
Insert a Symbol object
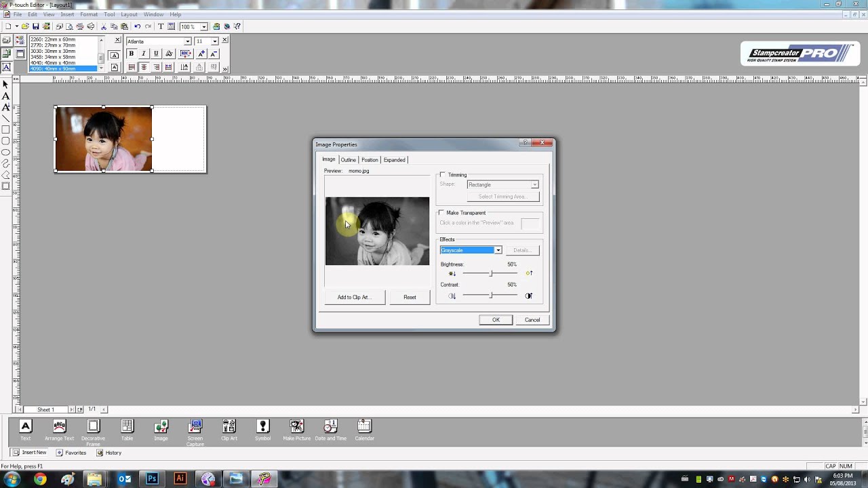pos(263,430)
